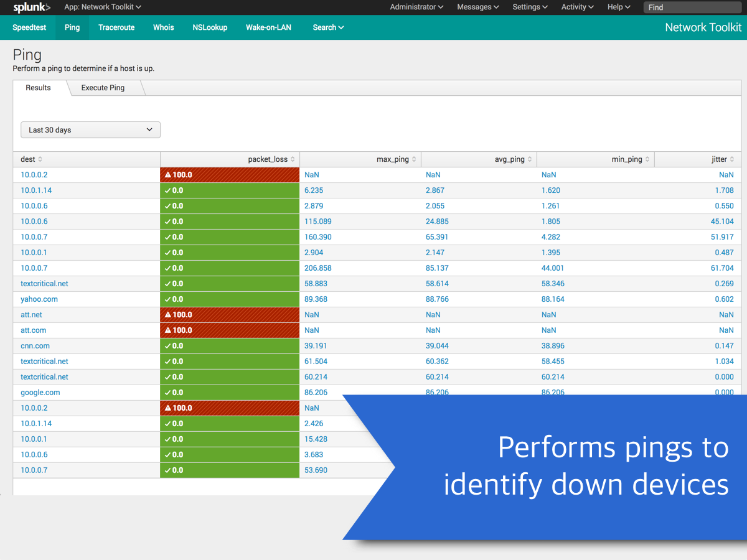This screenshot has height=560, width=747.
Task: Click the avg_ping value 65.391
Action: (437, 237)
